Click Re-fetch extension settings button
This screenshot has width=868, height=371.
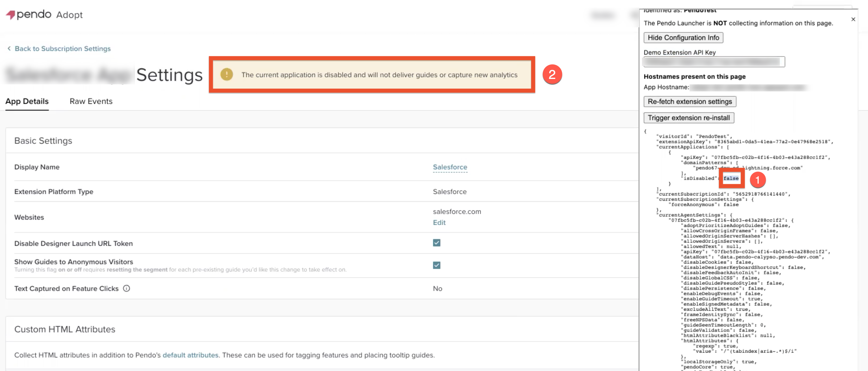[x=690, y=101]
